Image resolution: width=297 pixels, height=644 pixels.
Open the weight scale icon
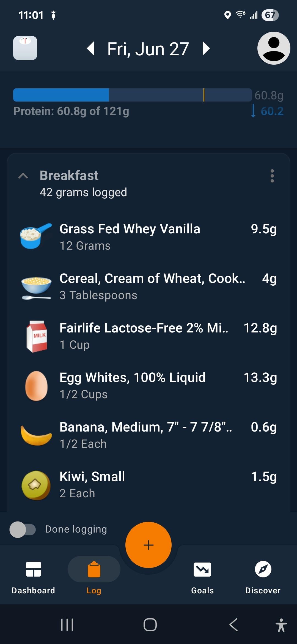25,48
